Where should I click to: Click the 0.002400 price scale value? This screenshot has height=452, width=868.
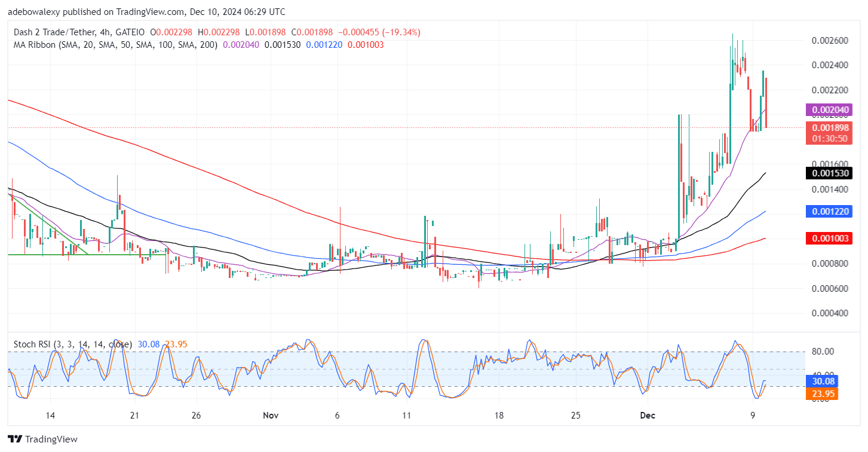(x=829, y=65)
